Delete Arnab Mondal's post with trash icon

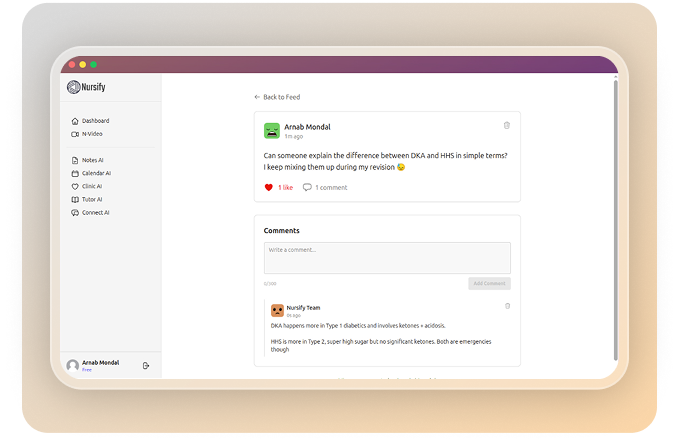tap(506, 125)
